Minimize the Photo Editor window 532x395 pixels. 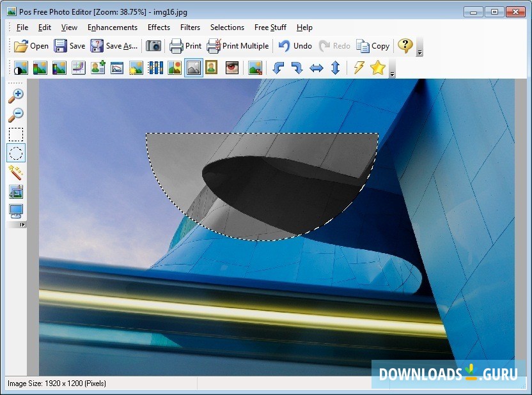point(473,12)
